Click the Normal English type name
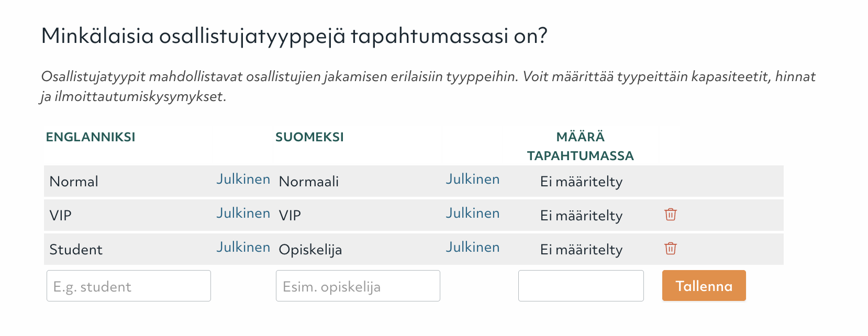This screenshot has height=336, width=868. point(74,182)
